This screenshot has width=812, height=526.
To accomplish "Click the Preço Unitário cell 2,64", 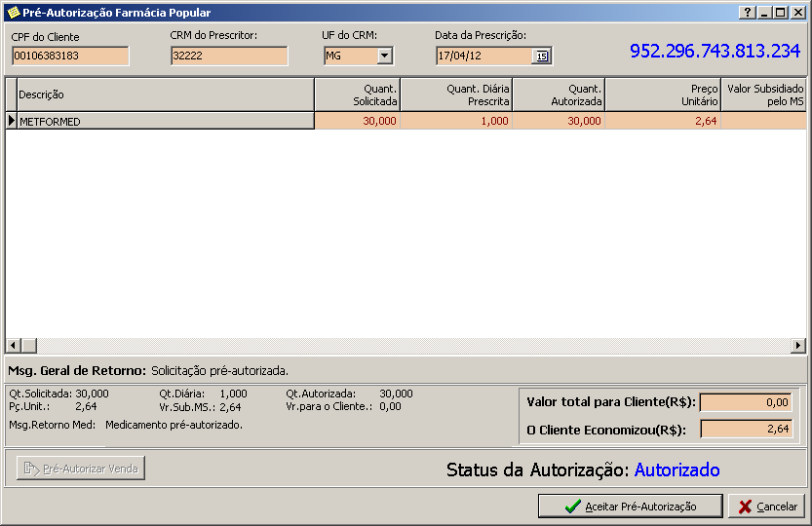I will pos(663,121).
